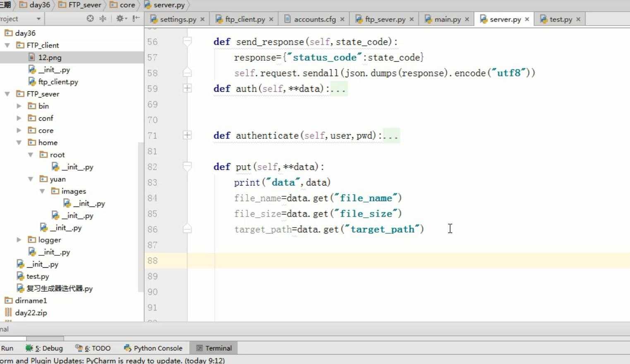
Task: Click the scroll from source icon in Project toolbar
Action: [x=90, y=19]
